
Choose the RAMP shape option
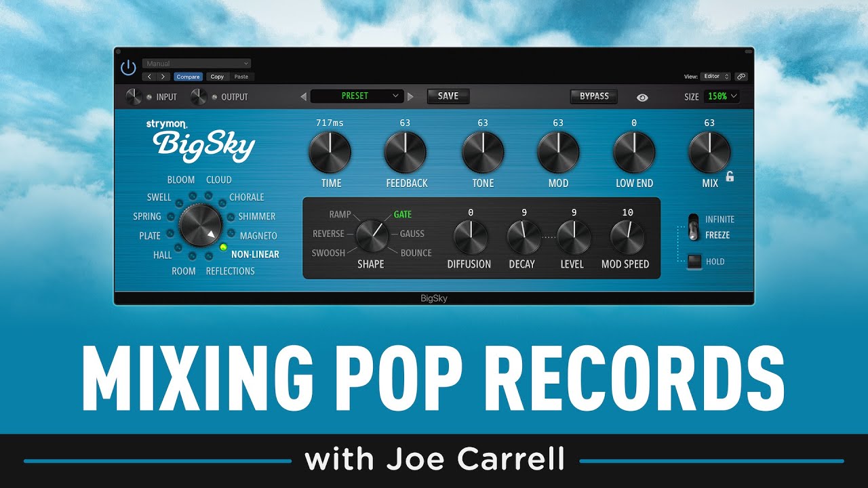(340, 215)
